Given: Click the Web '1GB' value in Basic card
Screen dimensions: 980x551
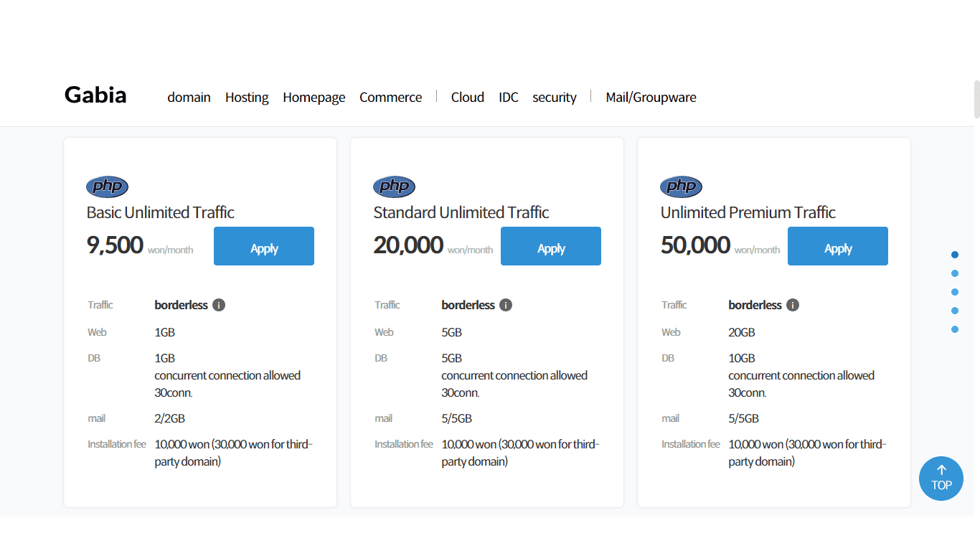Looking at the screenshot, I should coord(165,332).
